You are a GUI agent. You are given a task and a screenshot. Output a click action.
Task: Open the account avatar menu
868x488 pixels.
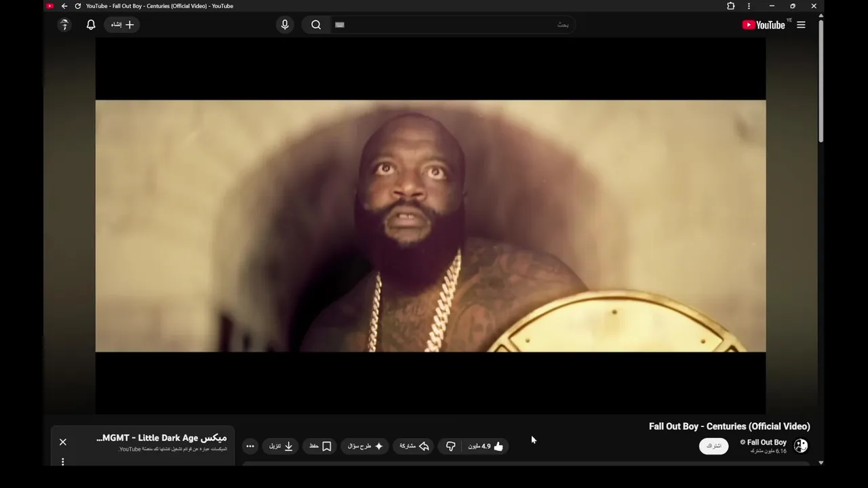[x=64, y=25]
